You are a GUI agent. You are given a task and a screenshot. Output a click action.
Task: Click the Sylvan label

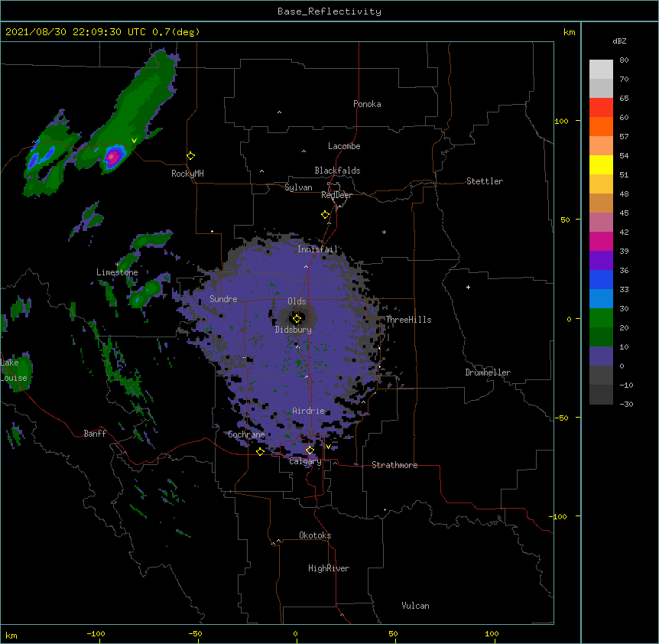coord(298,187)
